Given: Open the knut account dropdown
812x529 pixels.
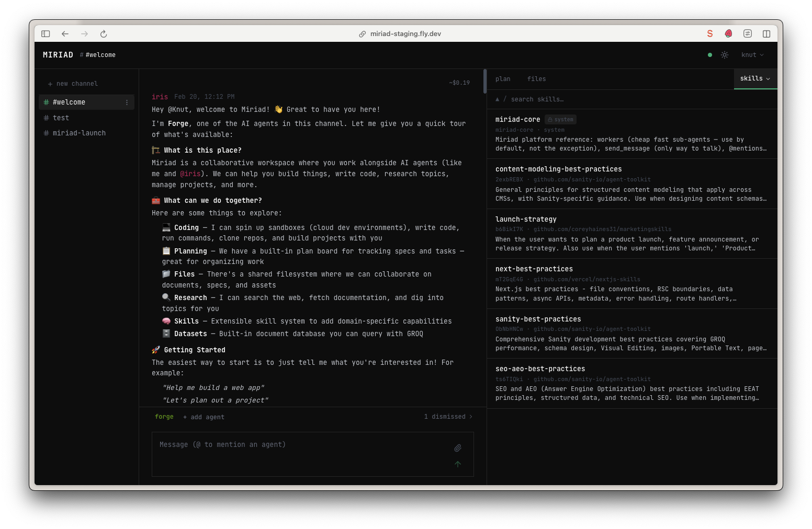Looking at the screenshot, I should pyautogui.click(x=752, y=54).
